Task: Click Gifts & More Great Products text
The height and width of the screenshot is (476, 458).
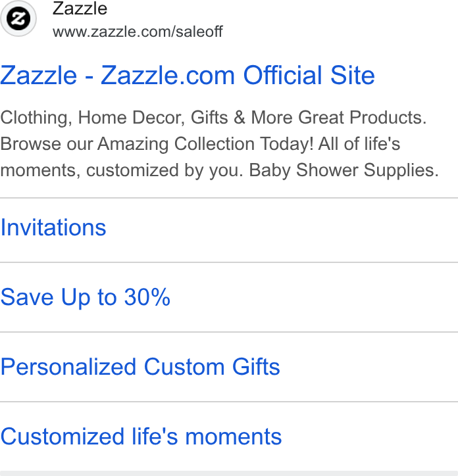Action: tap(309, 117)
